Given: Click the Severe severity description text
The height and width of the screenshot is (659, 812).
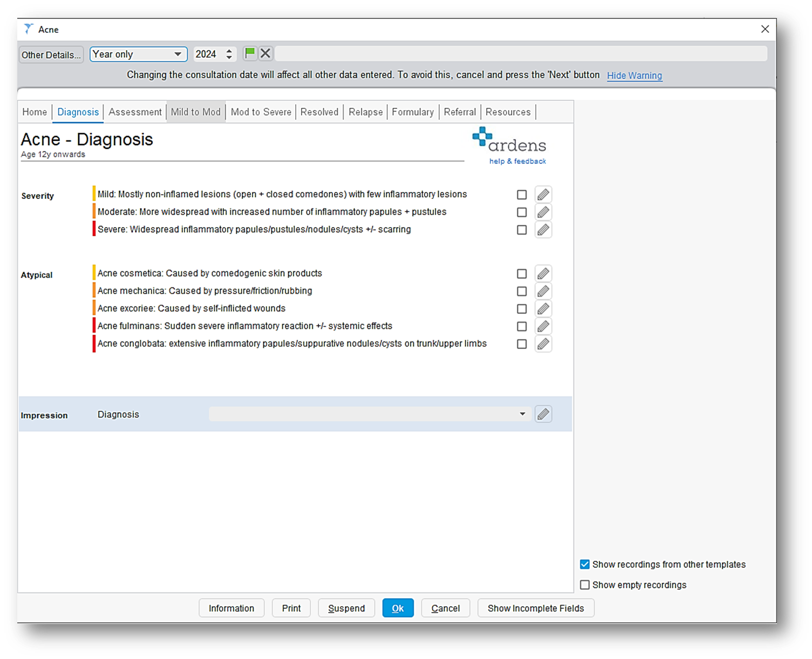Looking at the screenshot, I should tap(254, 229).
